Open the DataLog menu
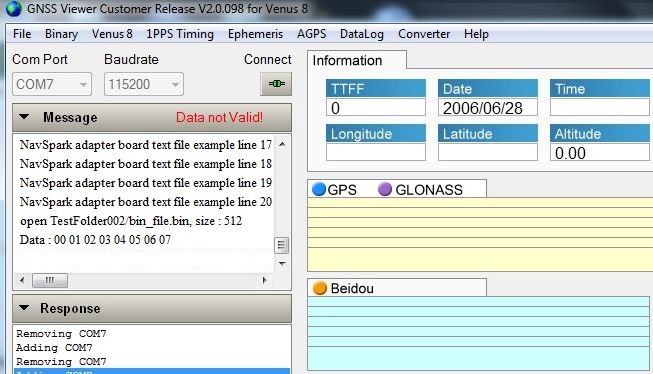 (362, 34)
